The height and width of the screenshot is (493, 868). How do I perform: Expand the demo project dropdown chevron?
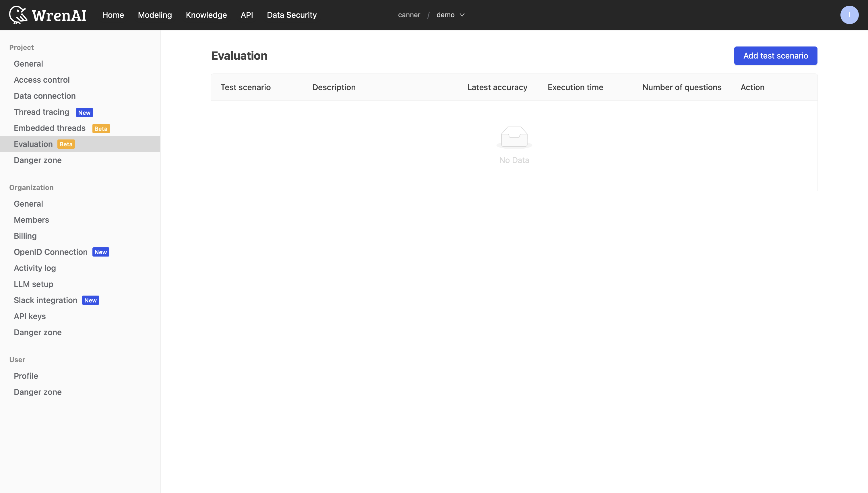click(x=462, y=15)
